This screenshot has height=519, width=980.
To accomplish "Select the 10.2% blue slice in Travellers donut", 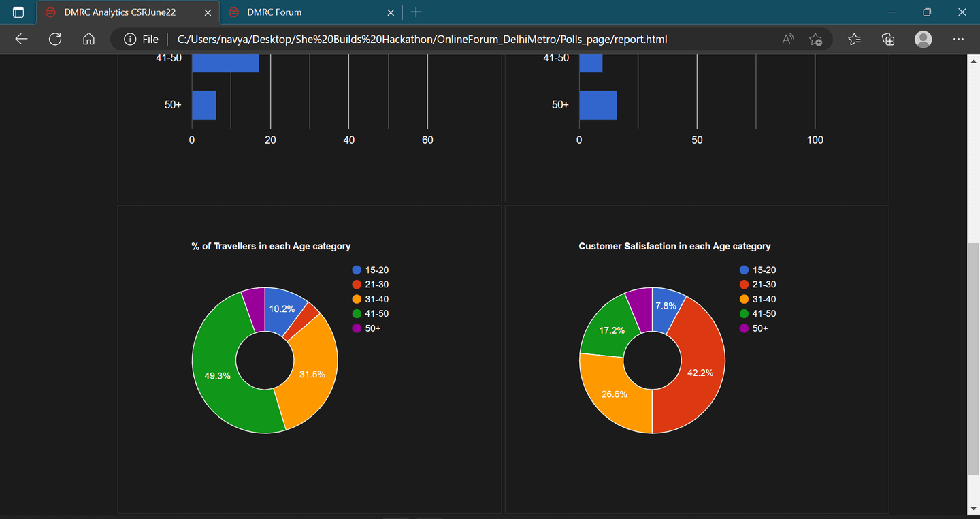I will pos(281,308).
